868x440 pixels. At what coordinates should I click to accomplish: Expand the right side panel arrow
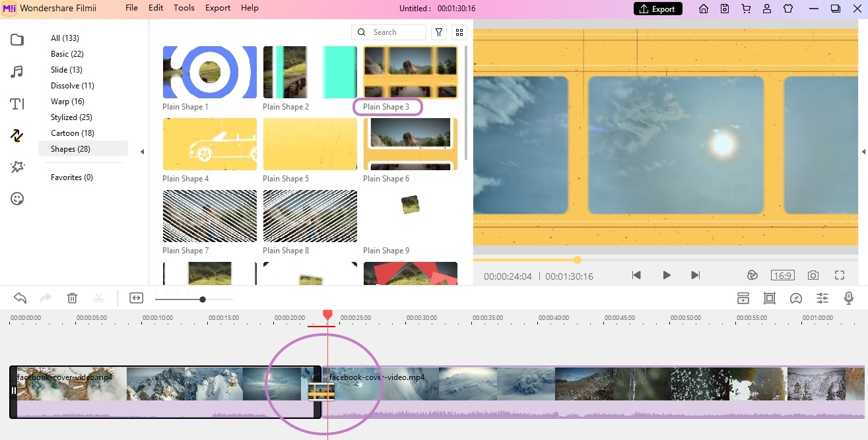coord(863,152)
